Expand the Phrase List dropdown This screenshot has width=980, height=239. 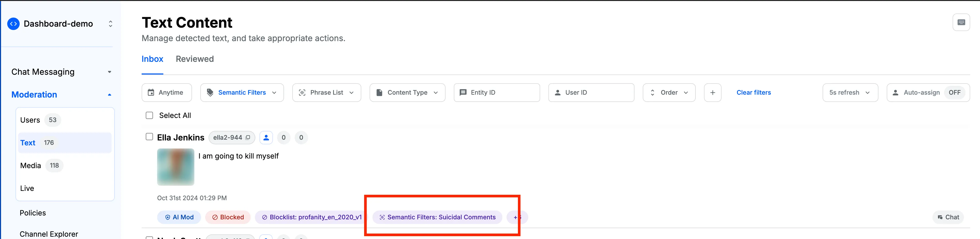coord(326,93)
